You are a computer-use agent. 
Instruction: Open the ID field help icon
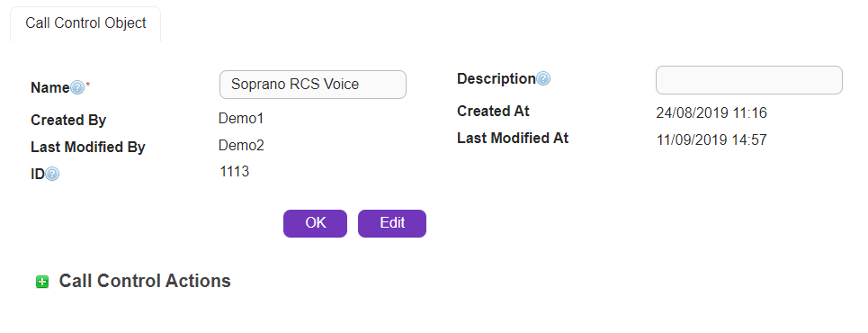click(x=52, y=175)
